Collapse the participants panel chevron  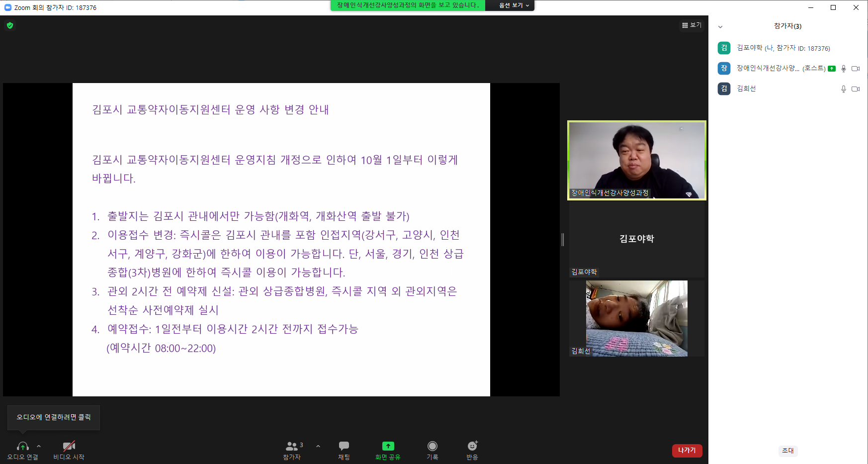coord(720,27)
